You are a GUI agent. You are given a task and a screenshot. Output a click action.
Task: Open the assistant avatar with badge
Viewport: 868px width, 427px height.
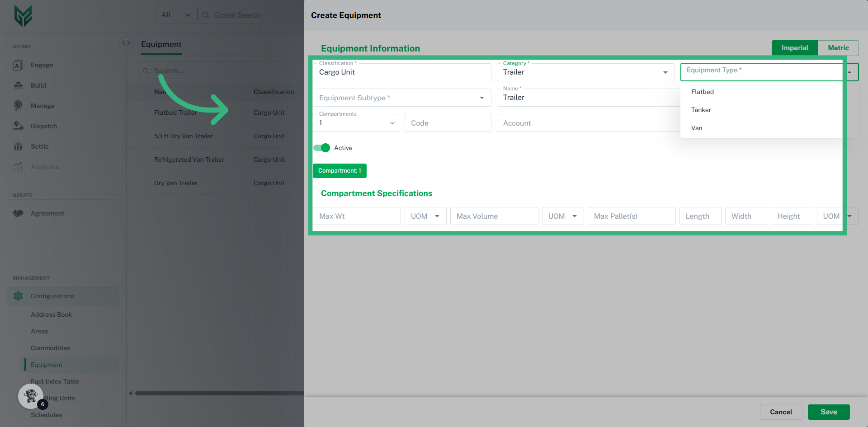coord(31,396)
